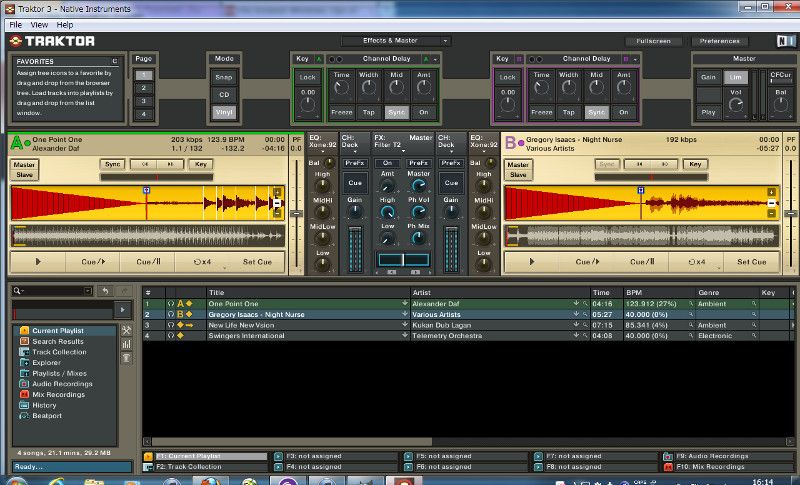Open deck B Channel Delay effect dropdown arrow
Image resolution: width=800 pixels, height=485 pixels.
tap(635, 59)
